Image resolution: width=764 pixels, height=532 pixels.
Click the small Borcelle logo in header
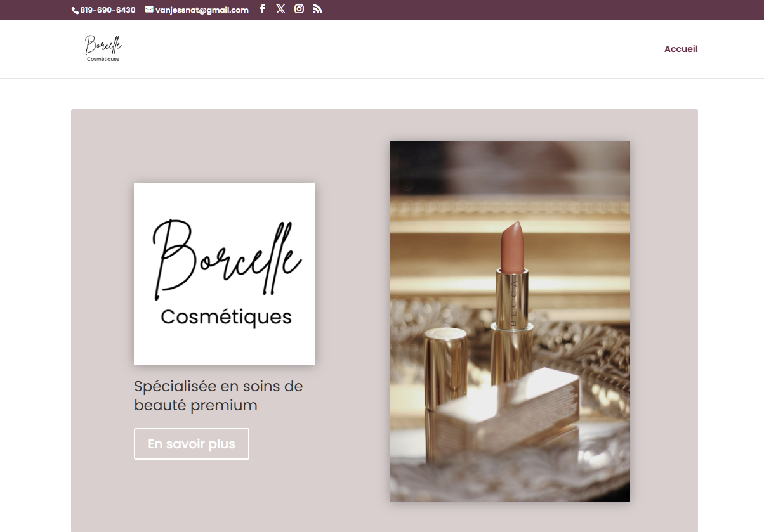pyautogui.click(x=103, y=48)
